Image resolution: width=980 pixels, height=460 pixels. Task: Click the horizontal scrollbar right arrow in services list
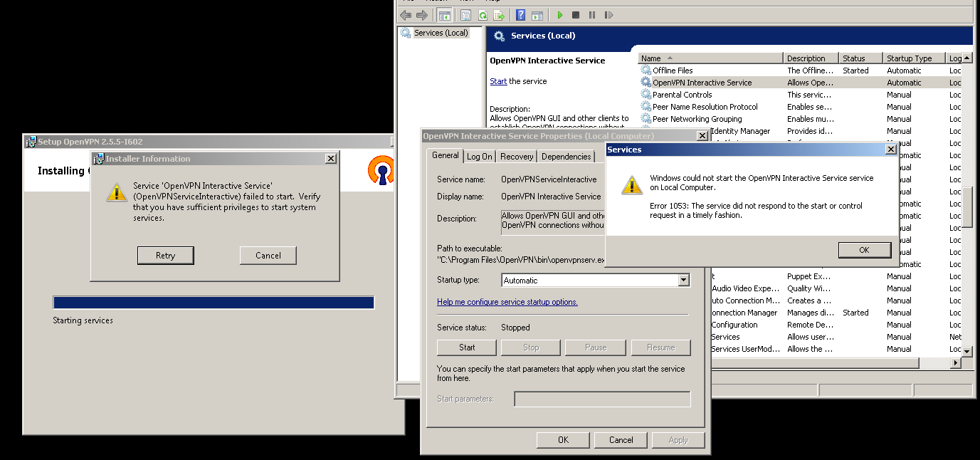955,363
